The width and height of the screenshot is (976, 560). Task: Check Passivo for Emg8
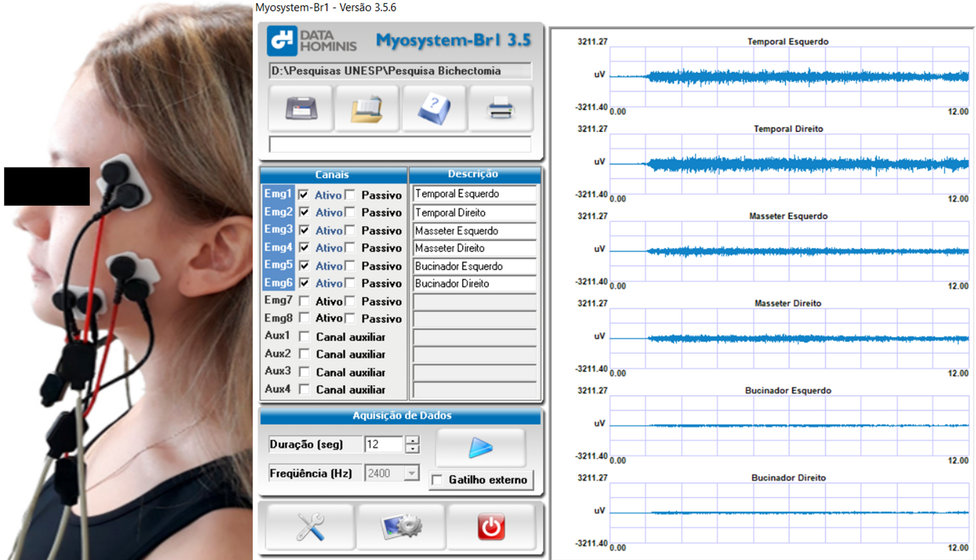coord(350,318)
